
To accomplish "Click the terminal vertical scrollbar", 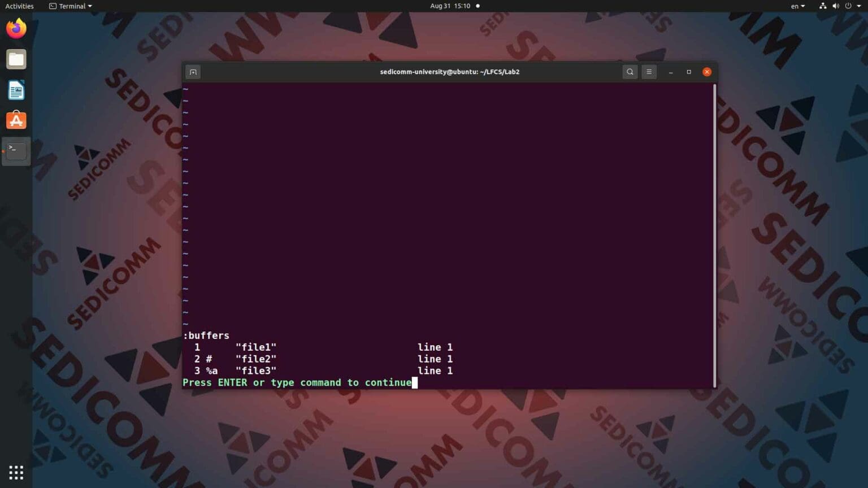I will click(715, 235).
